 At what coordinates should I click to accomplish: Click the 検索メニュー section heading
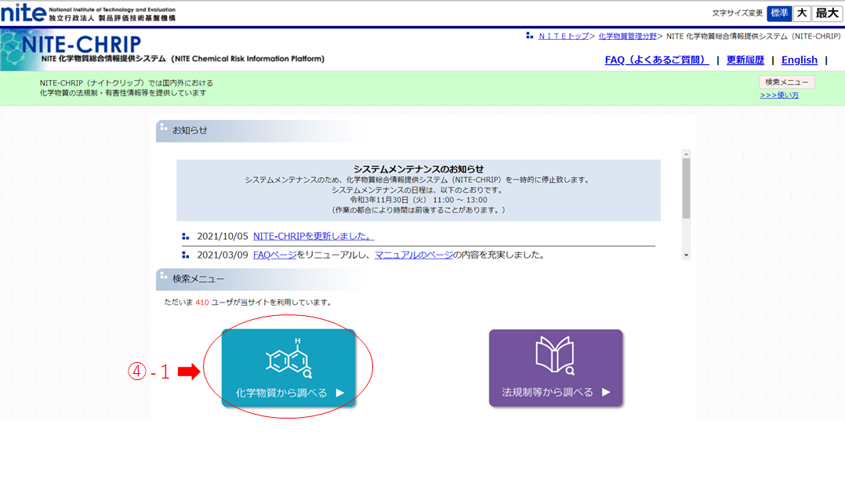(x=198, y=279)
